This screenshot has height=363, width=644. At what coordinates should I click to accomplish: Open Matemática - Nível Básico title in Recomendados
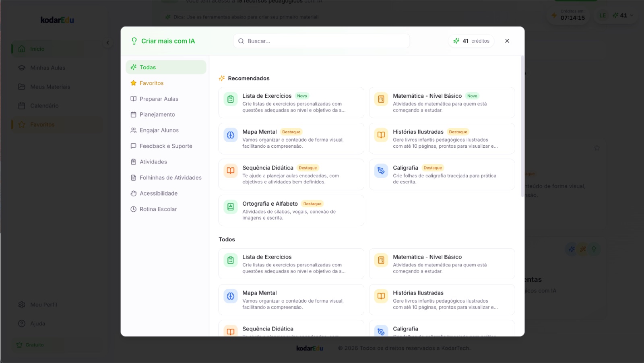pos(427,96)
